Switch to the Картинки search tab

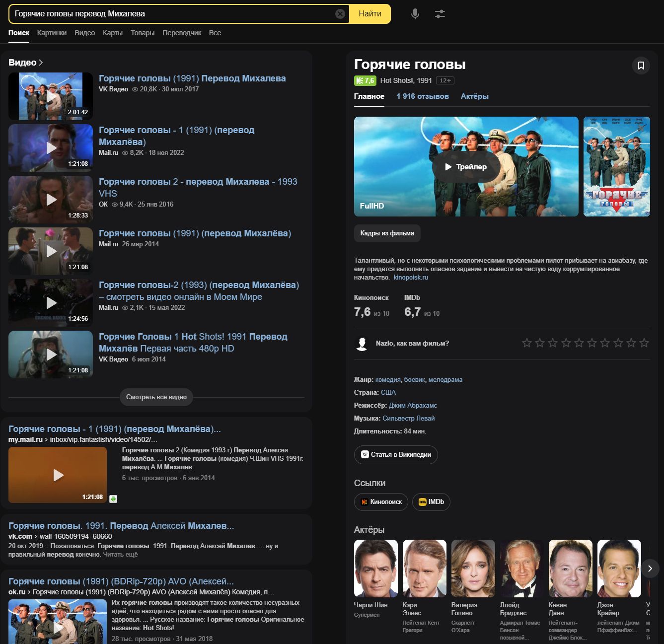[x=52, y=33]
